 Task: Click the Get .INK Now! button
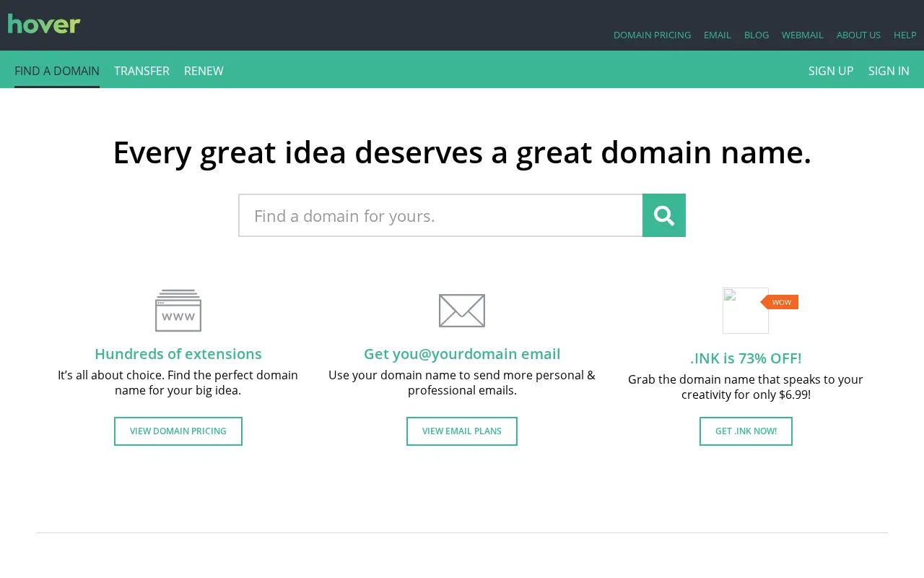746,431
